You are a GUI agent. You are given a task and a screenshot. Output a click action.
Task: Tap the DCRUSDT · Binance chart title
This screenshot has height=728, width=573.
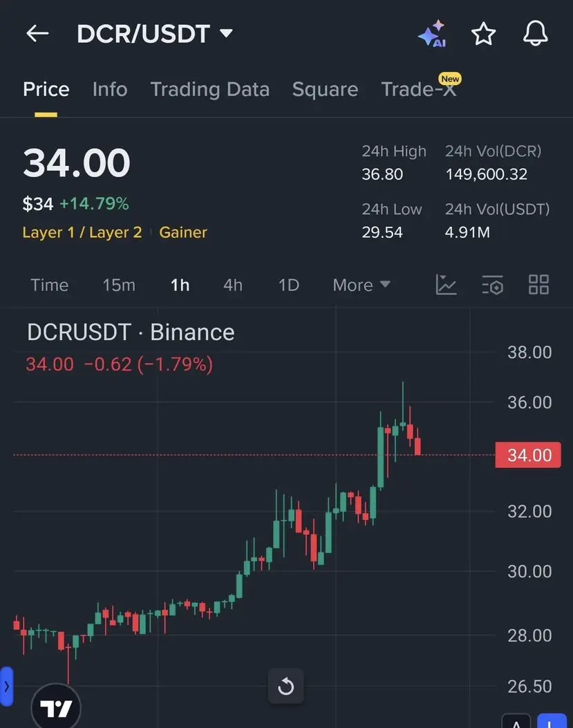(131, 333)
